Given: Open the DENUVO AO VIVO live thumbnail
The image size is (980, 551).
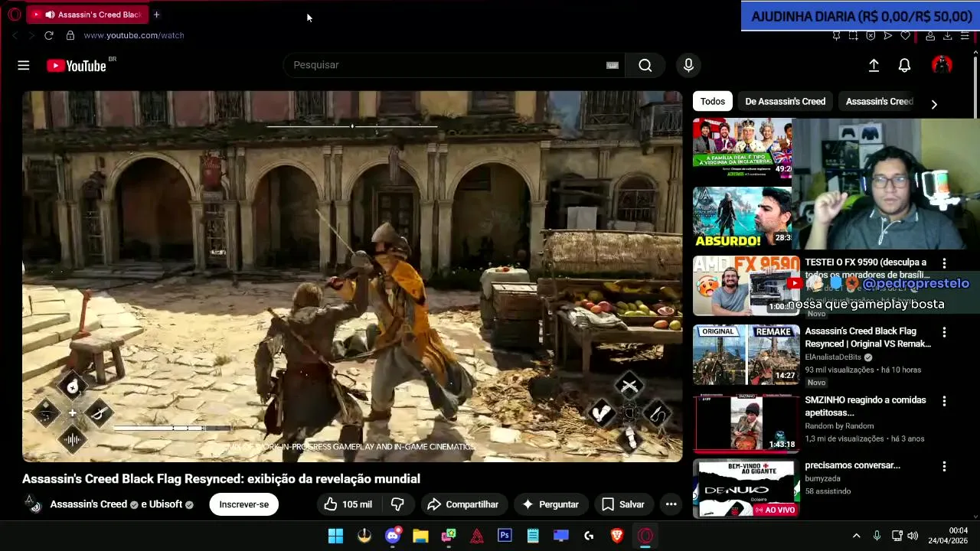Looking at the screenshot, I should point(746,490).
